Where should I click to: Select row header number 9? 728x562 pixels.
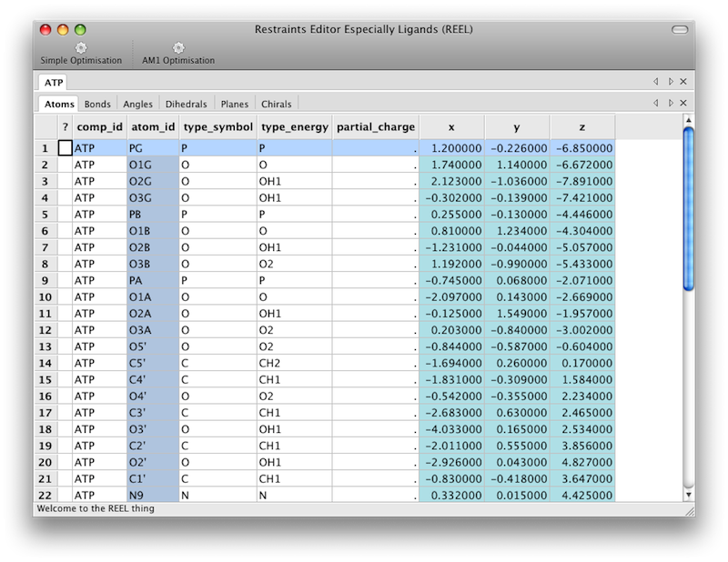click(45, 282)
